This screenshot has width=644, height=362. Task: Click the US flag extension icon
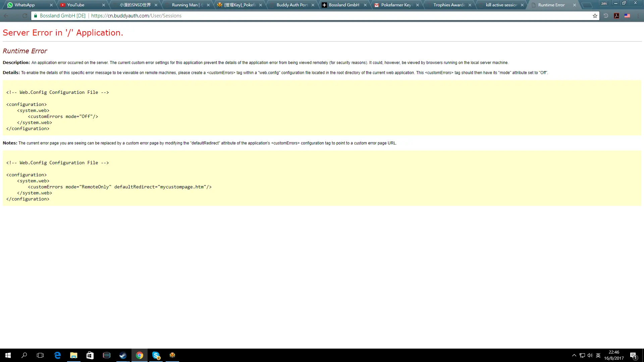[x=627, y=16]
